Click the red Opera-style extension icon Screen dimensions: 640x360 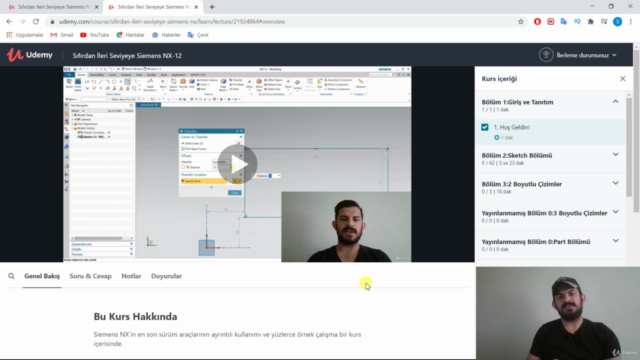point(537,22)
